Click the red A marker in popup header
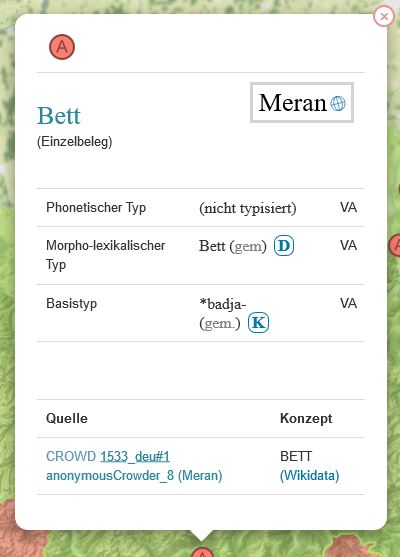Screen dimensions: 400x557 [x=62, y=47]
